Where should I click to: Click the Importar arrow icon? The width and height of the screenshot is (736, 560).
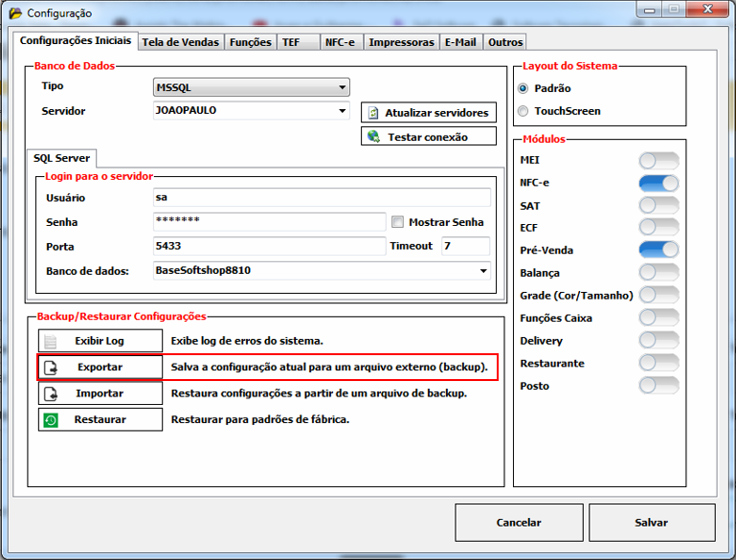pyautogui.click(x=52, y=393)
